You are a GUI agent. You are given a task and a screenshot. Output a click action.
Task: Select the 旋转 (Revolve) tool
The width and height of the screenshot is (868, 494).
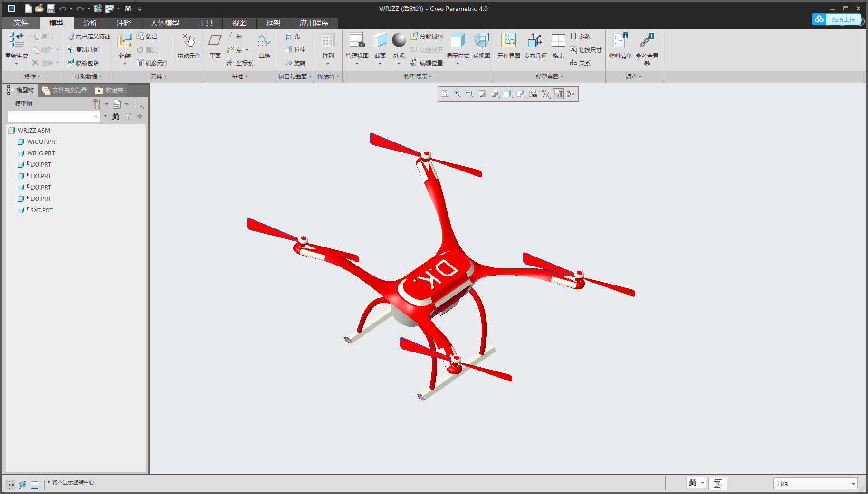(x=295, y=63)
